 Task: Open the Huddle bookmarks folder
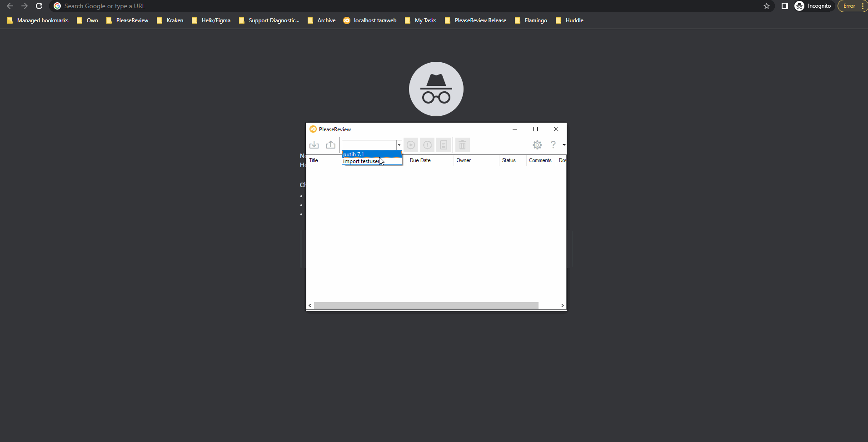(x=569, y=20)
